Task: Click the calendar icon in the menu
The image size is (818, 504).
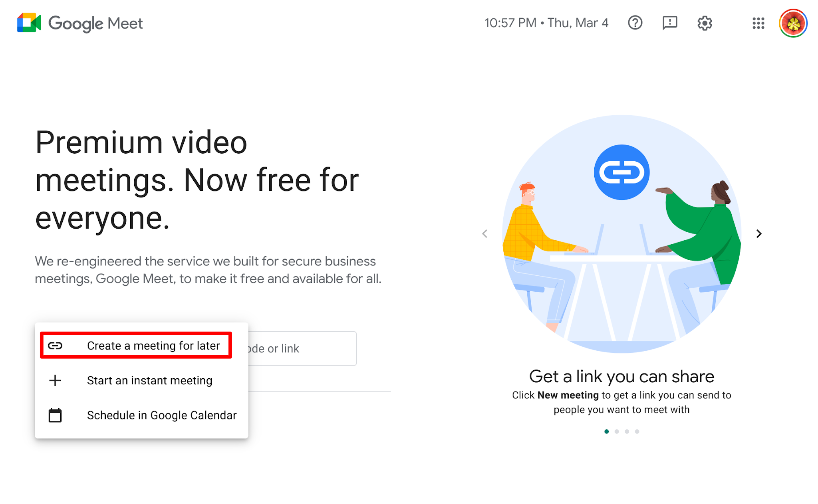Action: (55, 415)
